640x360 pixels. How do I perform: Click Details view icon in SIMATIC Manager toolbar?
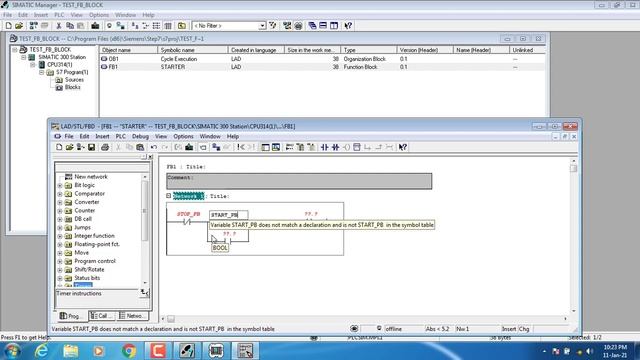tap(168, 26)
